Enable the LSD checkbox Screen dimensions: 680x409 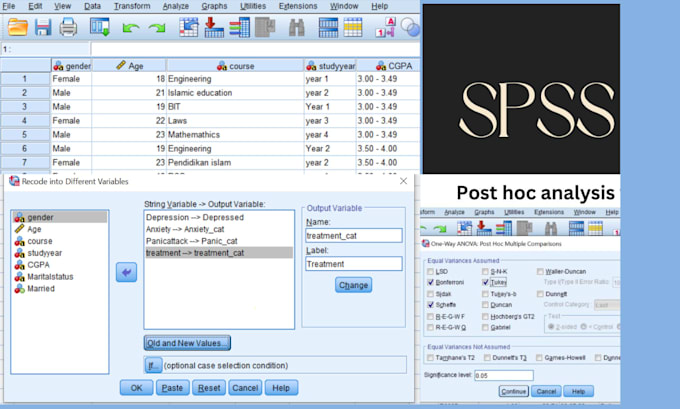[x=431, y=272]
